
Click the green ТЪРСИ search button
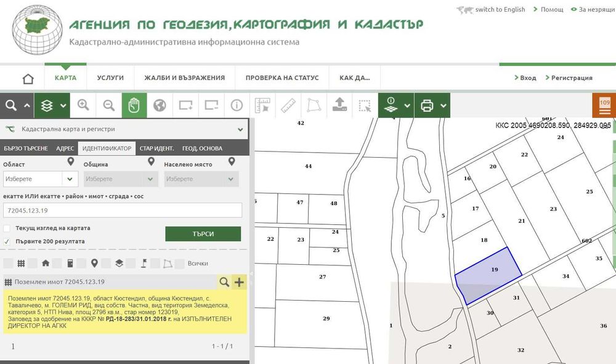tap(203, 233)
